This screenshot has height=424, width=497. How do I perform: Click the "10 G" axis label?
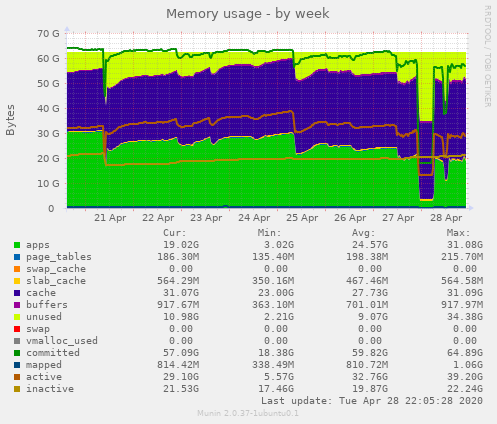(48, 184)
